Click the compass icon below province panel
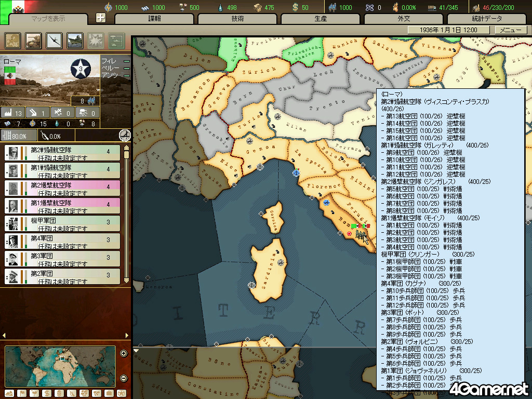Screen dimensions: 532x399 coord(125,136)
